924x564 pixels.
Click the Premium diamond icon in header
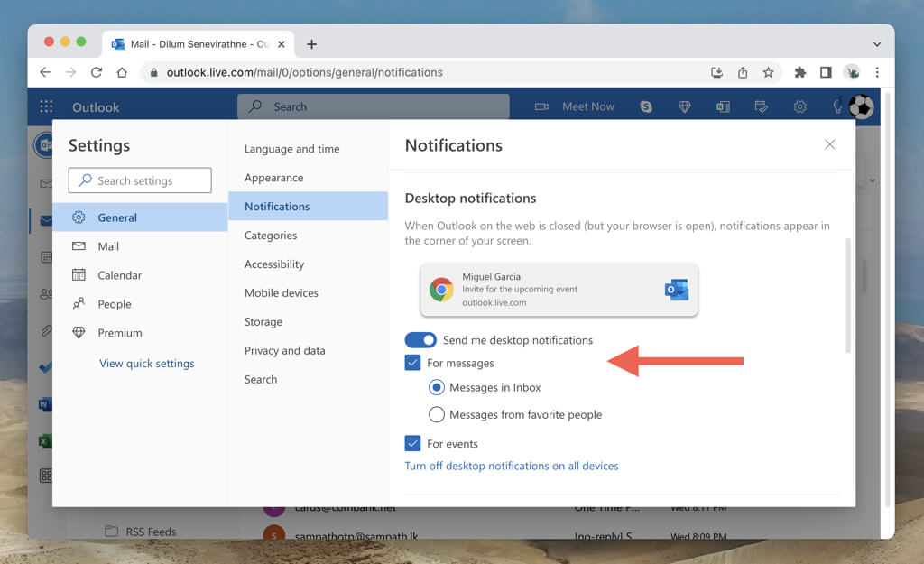point(685,106)
